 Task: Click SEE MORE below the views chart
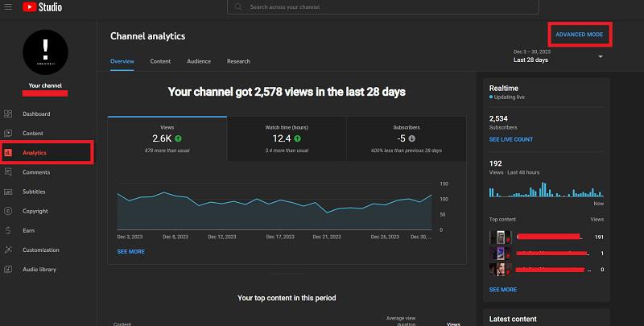coord(130,252)
